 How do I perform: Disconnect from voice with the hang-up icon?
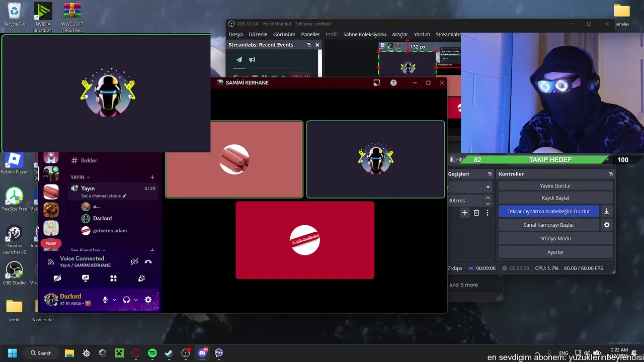coord(148,261)
